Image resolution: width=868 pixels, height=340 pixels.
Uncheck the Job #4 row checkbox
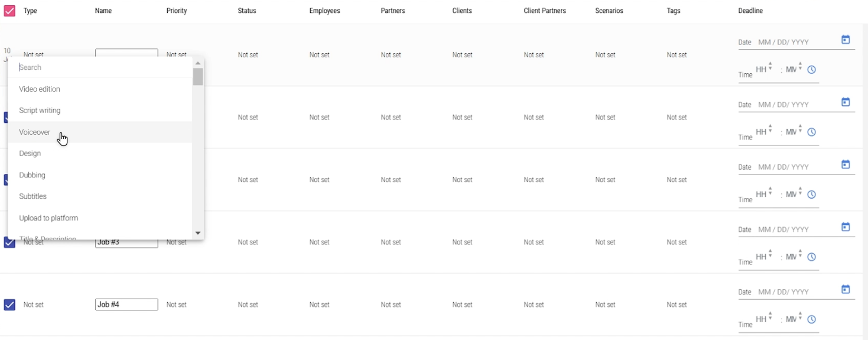tap(9, 305)
